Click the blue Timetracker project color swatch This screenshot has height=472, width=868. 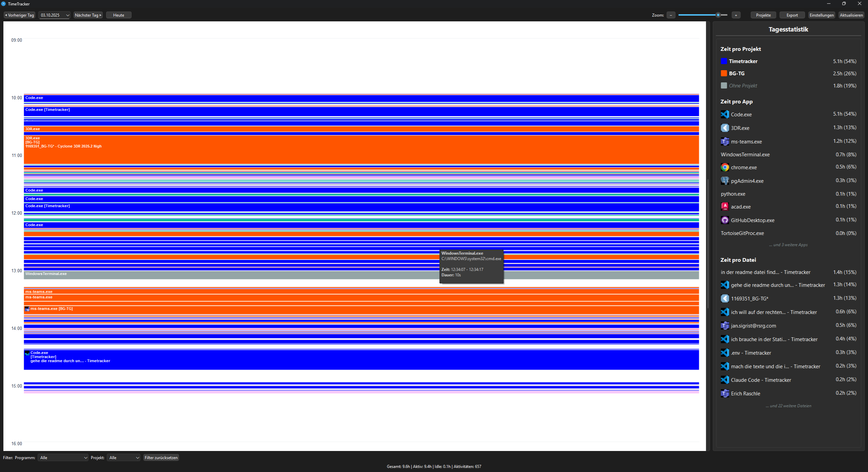[x=724, y=61]
